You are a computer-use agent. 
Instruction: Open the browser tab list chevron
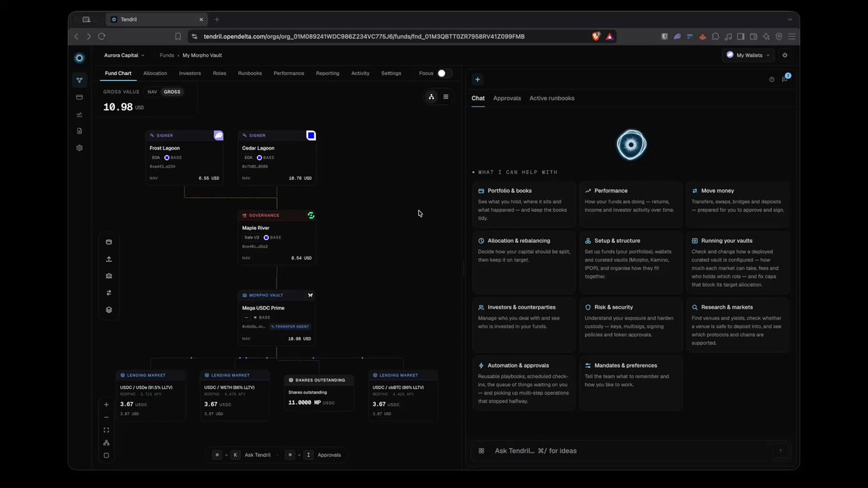click(790, 20)
